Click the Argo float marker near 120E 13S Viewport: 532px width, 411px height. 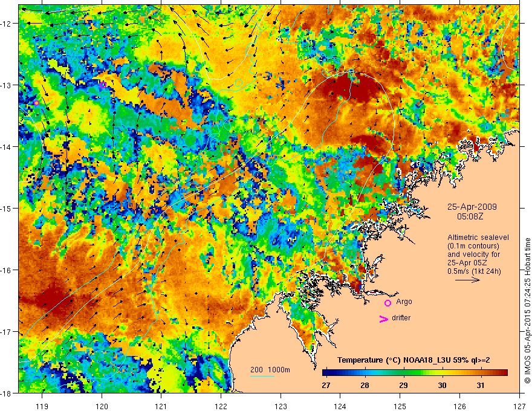103,85
